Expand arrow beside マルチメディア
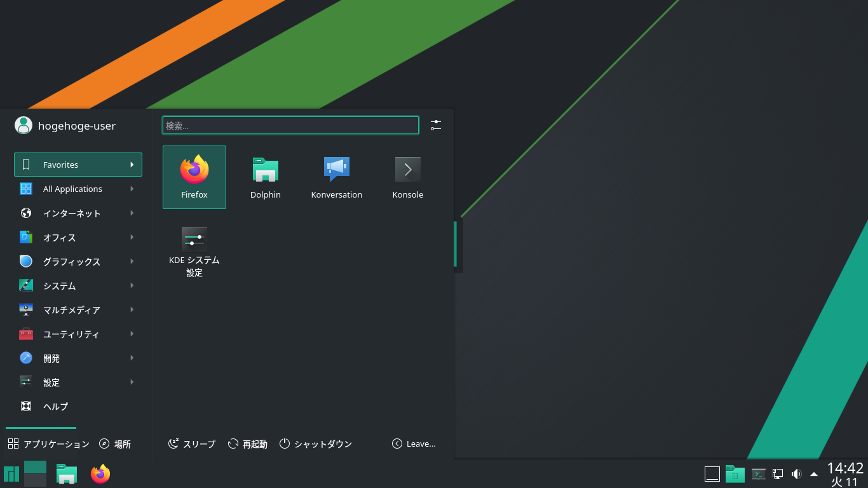868x488 pixels. click(x=132, y=309)
